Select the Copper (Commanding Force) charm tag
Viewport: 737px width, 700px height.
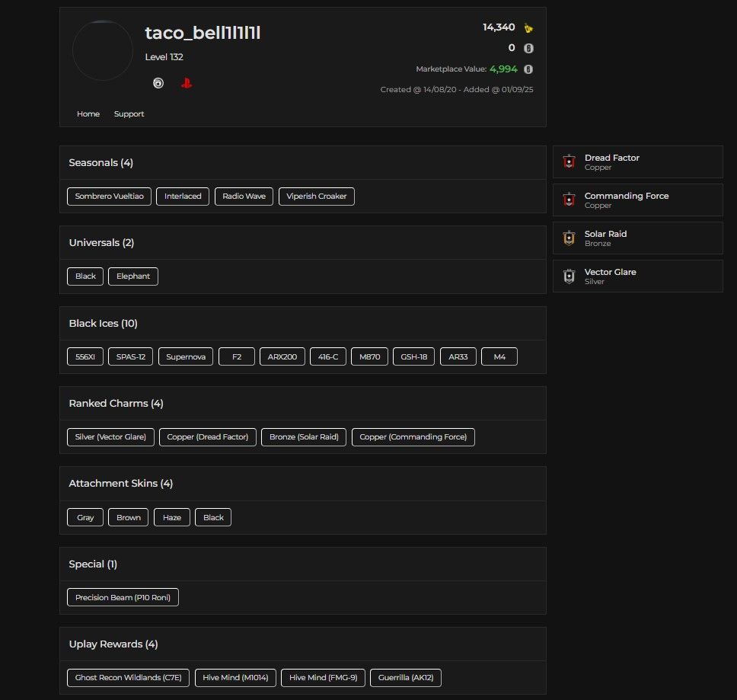[x=413, y=437]
